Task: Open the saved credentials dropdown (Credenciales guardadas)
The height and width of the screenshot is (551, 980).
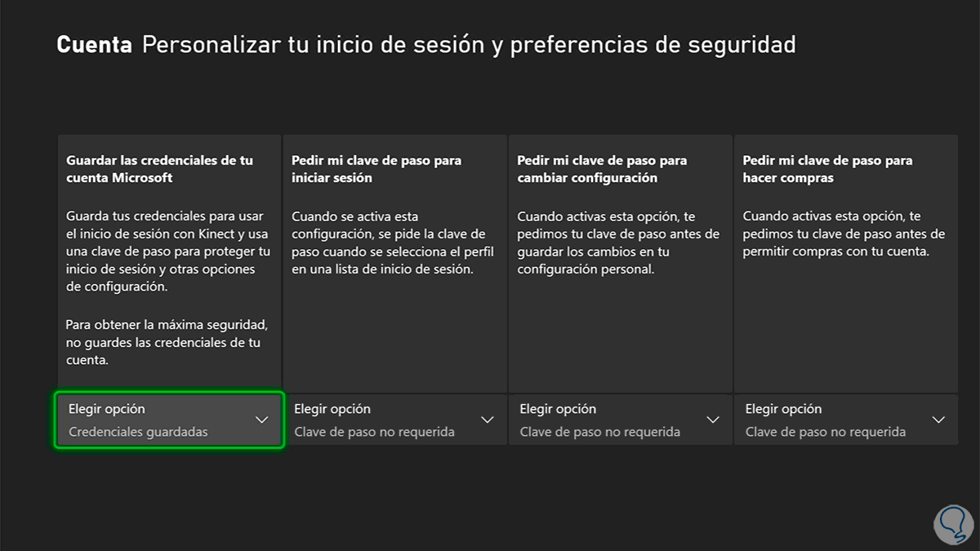Action: click(x=169, y=420)
